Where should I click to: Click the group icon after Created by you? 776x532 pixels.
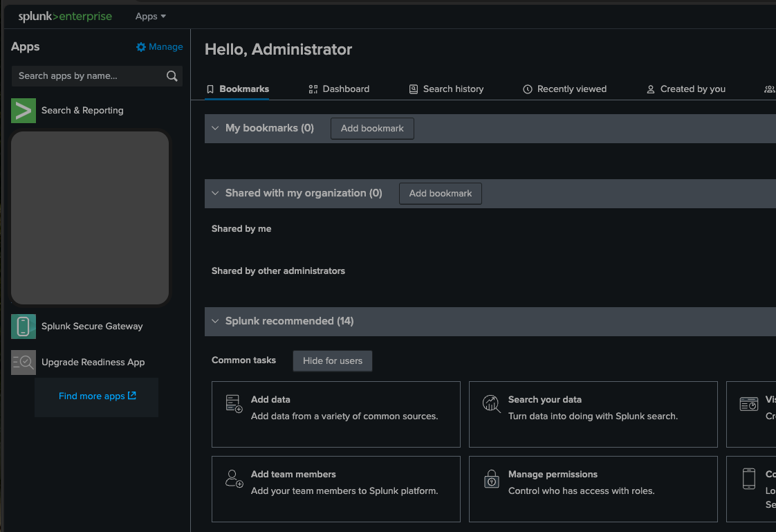[x=770, y=89]
